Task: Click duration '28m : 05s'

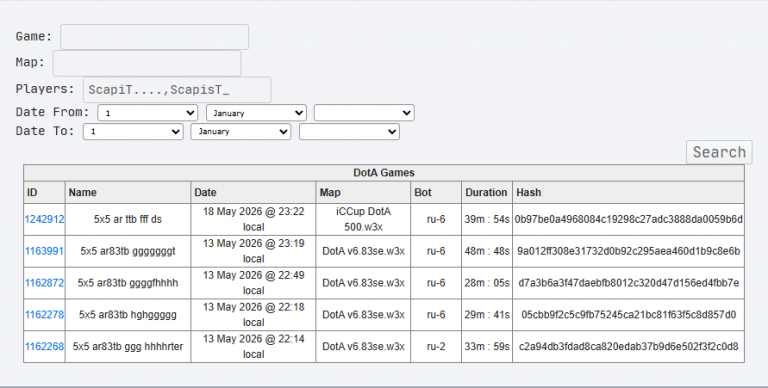Action: click(x=487, y=283)
